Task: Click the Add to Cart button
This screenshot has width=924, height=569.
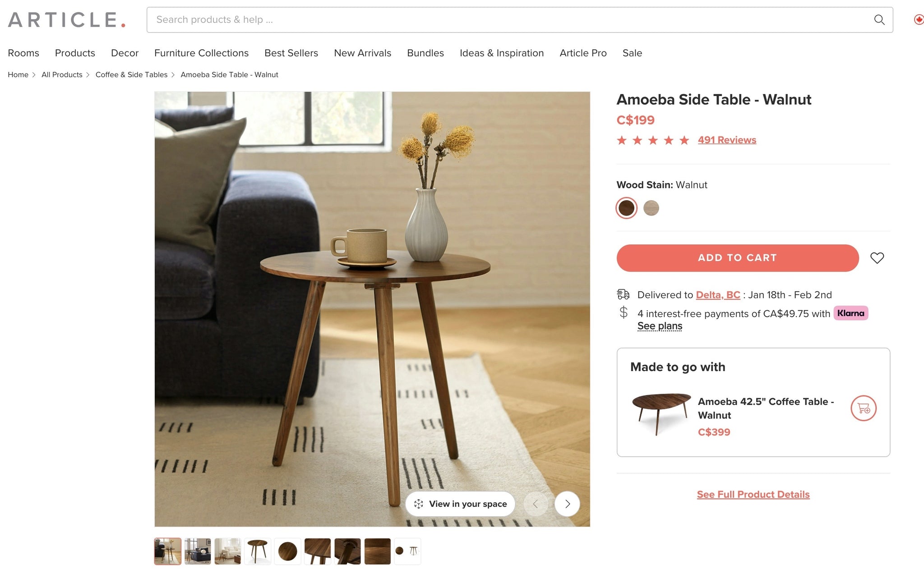Action: [x=738, y=258]
